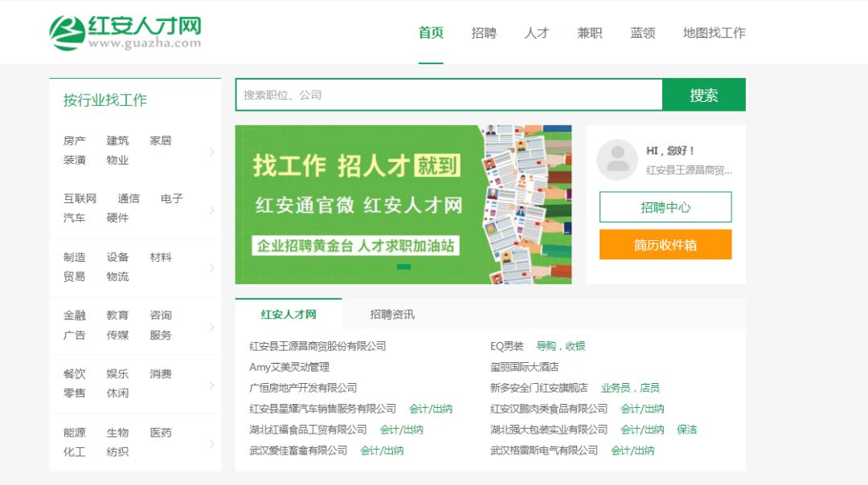Open the 玺丽国际大酒店 company link
This screenshot has height=485, width=868.
coord(524,367)
